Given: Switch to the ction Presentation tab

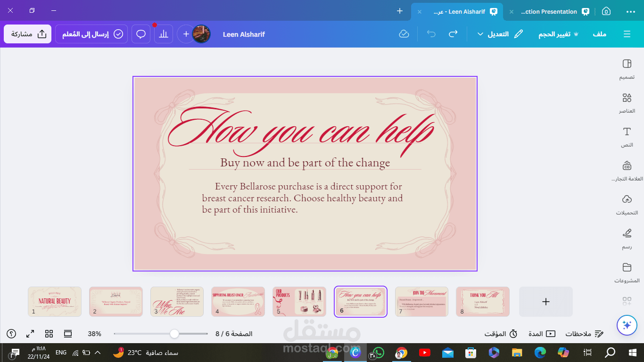Looking at the screenshot, I should pos(549,11).
